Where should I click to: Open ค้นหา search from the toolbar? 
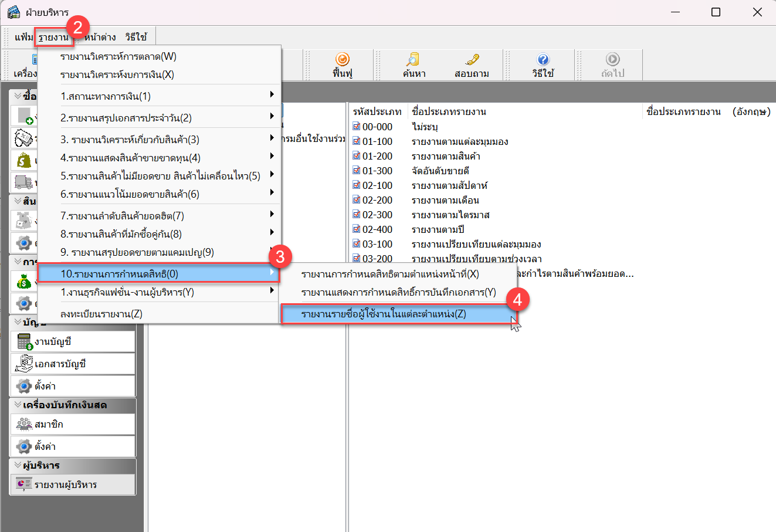coord(414,65)
